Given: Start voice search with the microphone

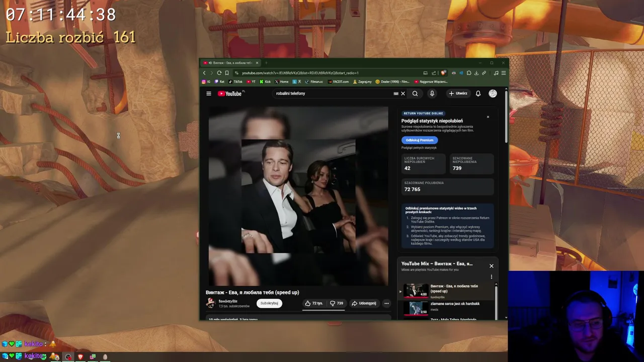Looking at the screenshot, I should pyautogui.click(x=432, y=94).
